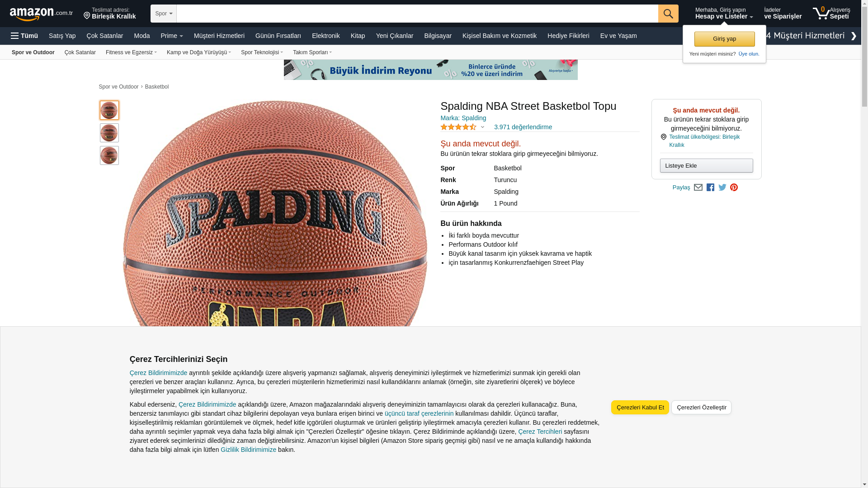The height and width of the screenshot is (488, 868).
Task: Open the Kitap navigation item
Action: [358, 36]
